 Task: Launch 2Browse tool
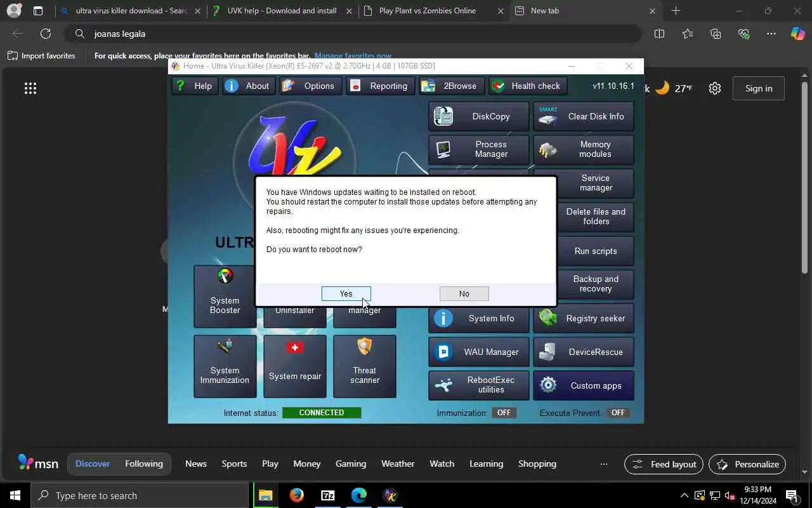(x=452, y=86)
